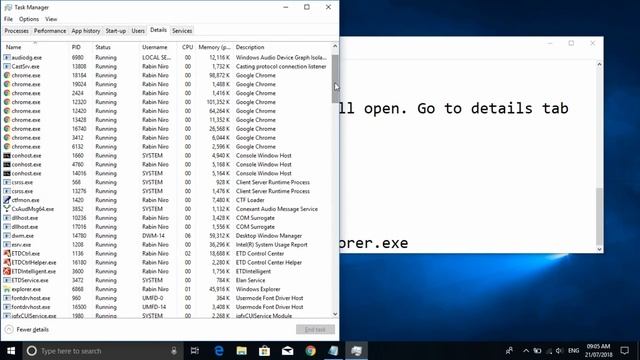Switch to Notepad taskbar icon
The image size is (640, 360).
pos(333,351)
